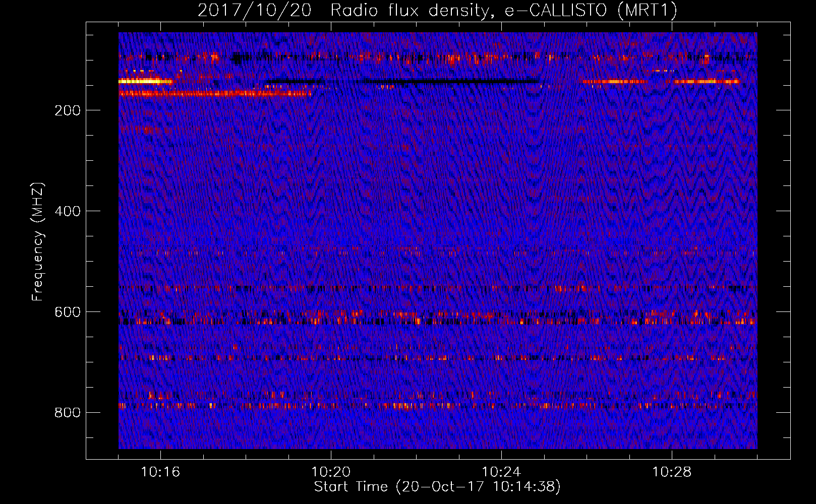The image size is (816, 504).
Task: Click the '200' frequency tick label
Action: pos(68,110)
